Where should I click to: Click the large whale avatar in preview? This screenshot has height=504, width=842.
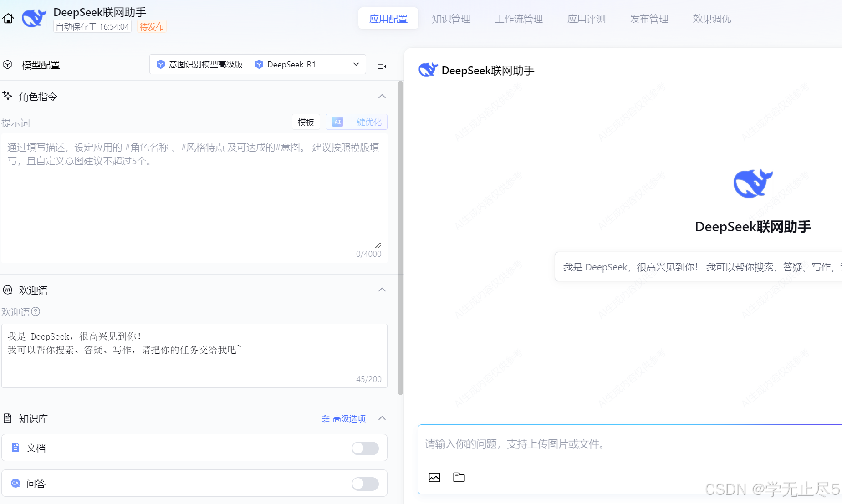tap(753, 183)
